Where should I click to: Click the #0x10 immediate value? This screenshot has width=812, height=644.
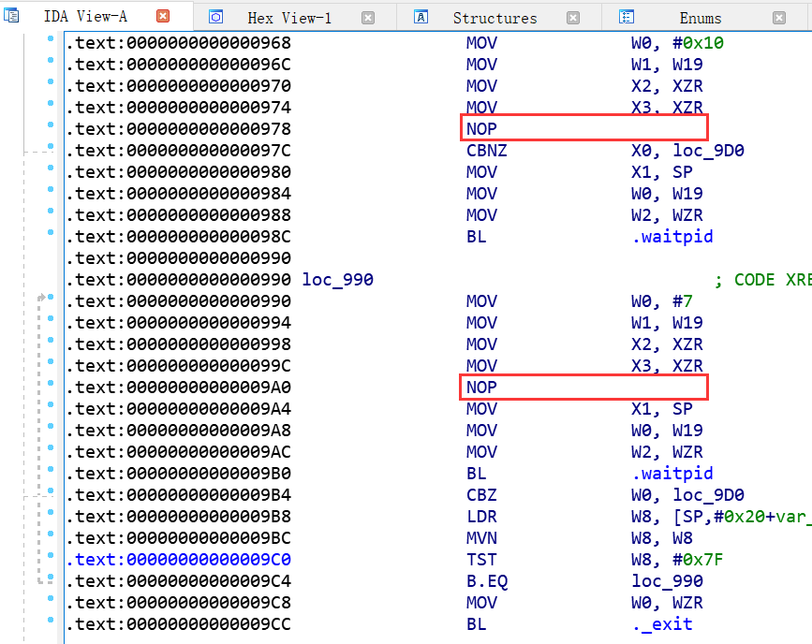tap(698, 42)
